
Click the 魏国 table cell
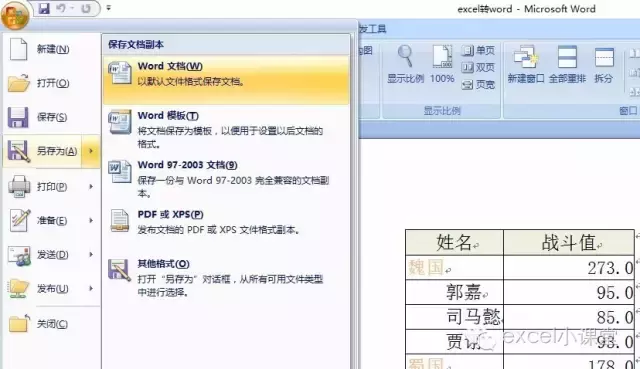[454, 268]
